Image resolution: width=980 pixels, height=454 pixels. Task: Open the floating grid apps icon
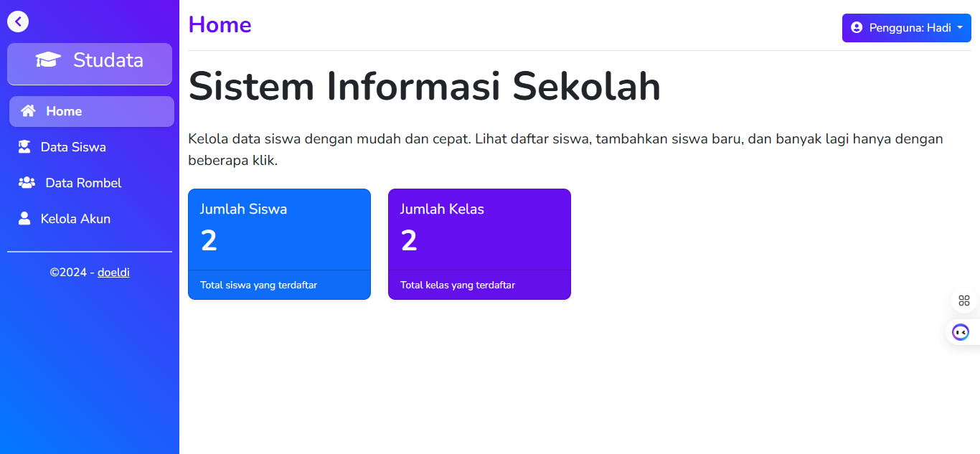point(963,301)
